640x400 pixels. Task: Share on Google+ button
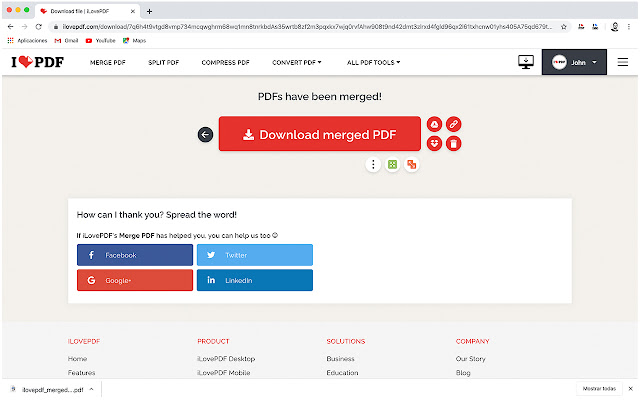135,280
